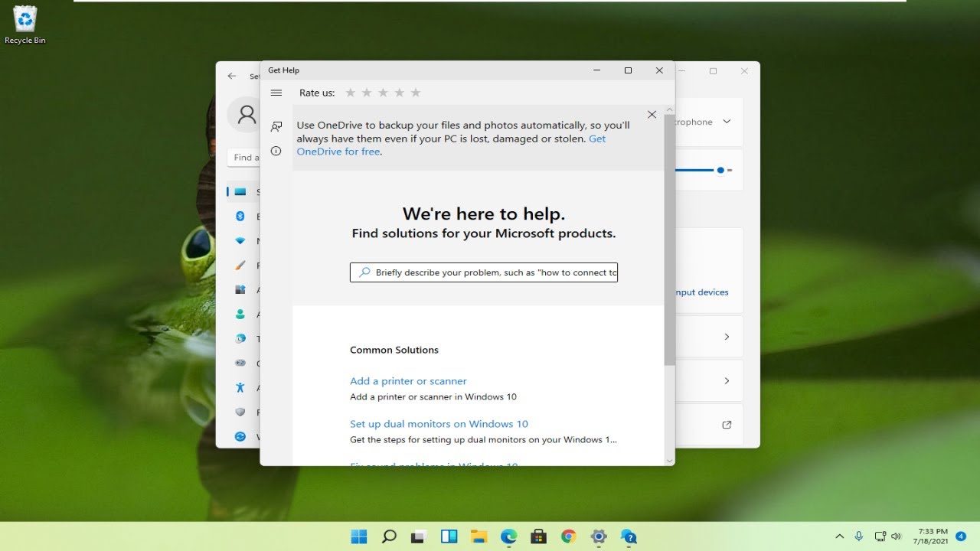The image size is (980, 551).
Task: Open Network wifi icon in Settings sidebar
Action: click(x=240, y=241)
